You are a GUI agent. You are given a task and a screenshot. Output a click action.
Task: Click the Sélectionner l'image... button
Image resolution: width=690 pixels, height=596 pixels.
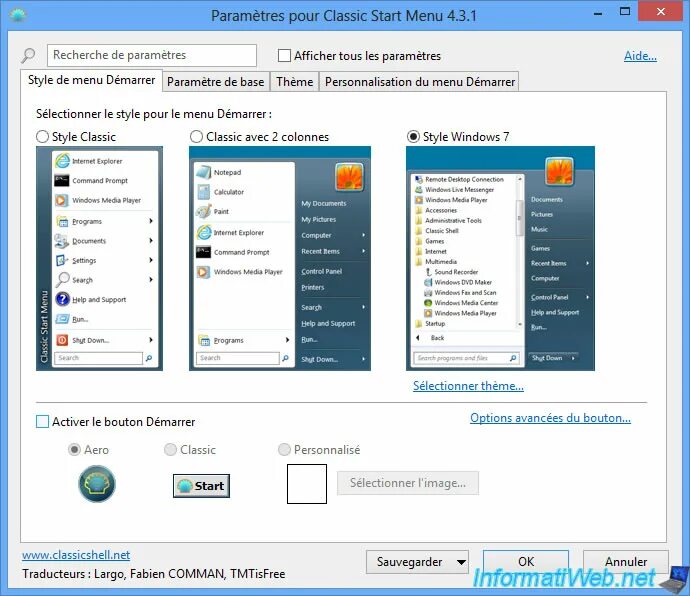pos(408,483)
